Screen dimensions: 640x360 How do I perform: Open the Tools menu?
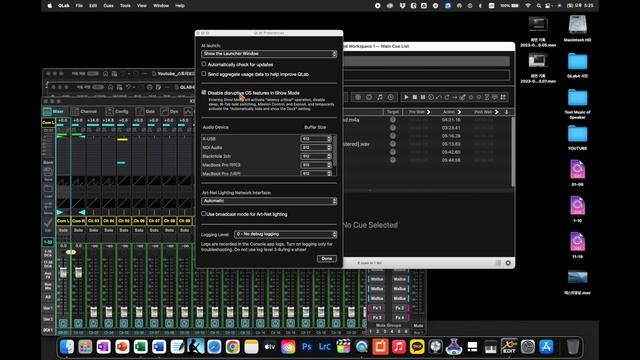click(x=125, y=6)
